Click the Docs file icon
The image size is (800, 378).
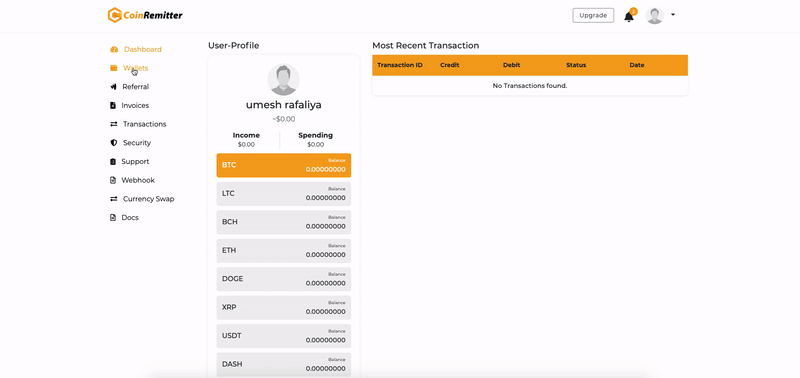113,217
